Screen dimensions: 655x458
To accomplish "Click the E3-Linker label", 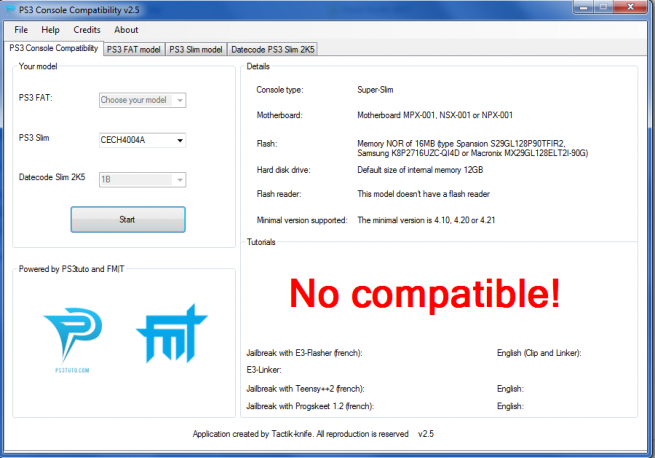I will [264, 370].
